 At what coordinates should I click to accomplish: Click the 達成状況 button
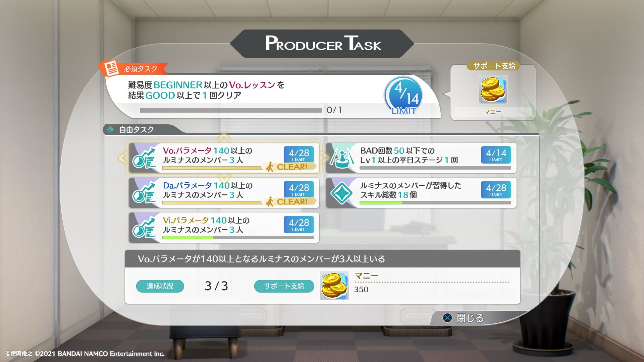coord(160,286)
